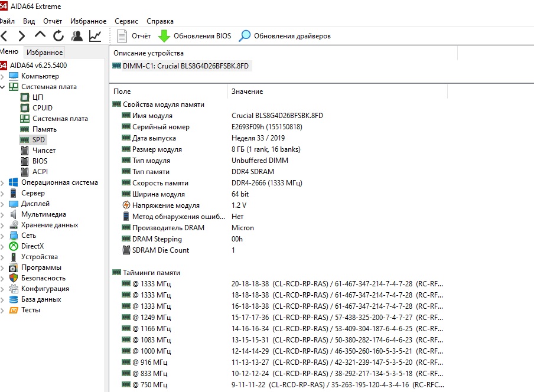Click the Описание устройства header

148,53
